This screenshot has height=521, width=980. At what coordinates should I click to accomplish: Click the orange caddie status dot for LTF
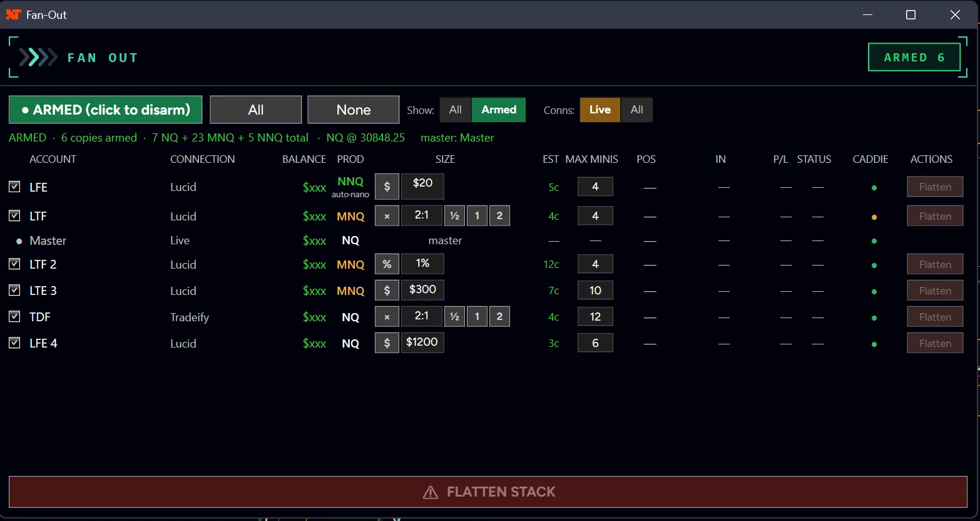[x=874, y=217]
